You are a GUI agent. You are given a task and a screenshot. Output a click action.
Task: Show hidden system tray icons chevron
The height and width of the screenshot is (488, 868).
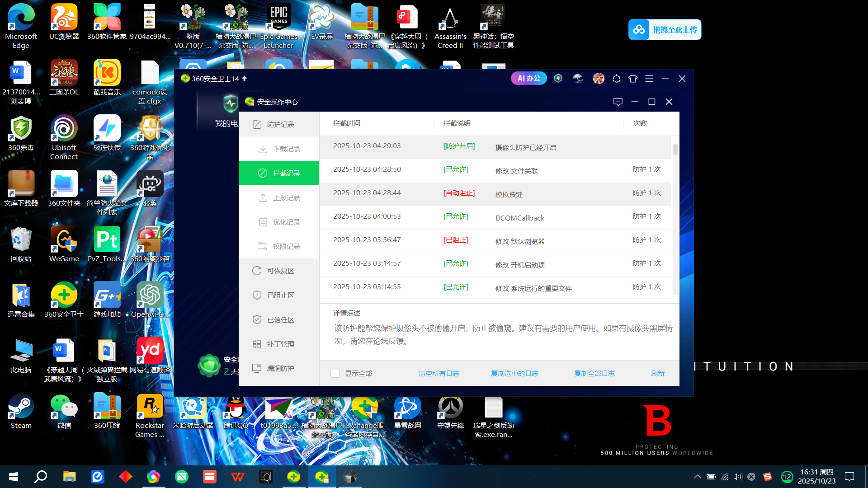point(697,477)
